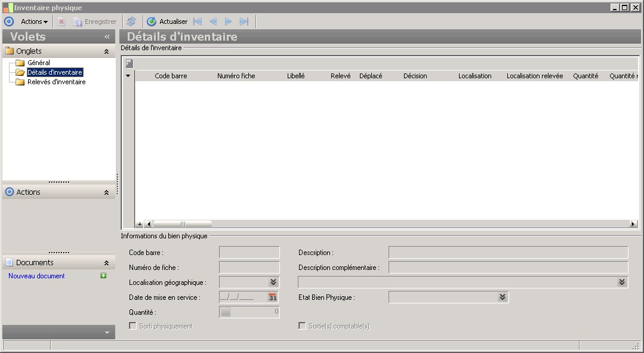Click the Nouveau document link

[36, 276]
